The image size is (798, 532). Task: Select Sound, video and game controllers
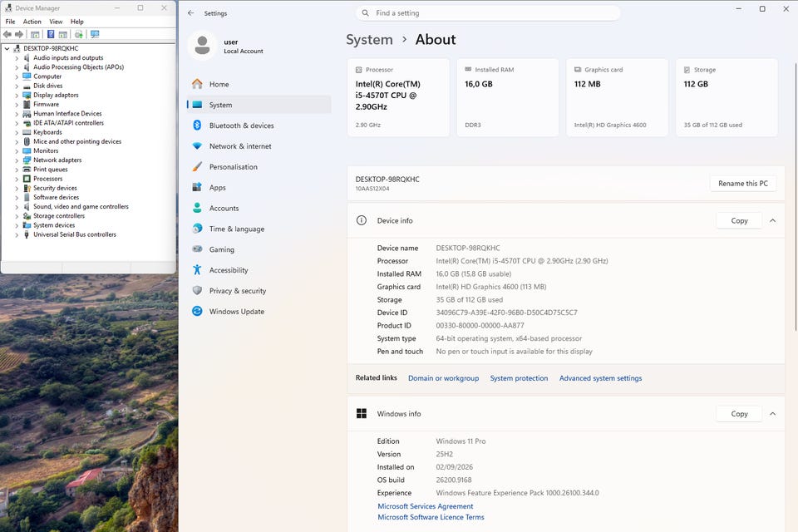(81, 207)
